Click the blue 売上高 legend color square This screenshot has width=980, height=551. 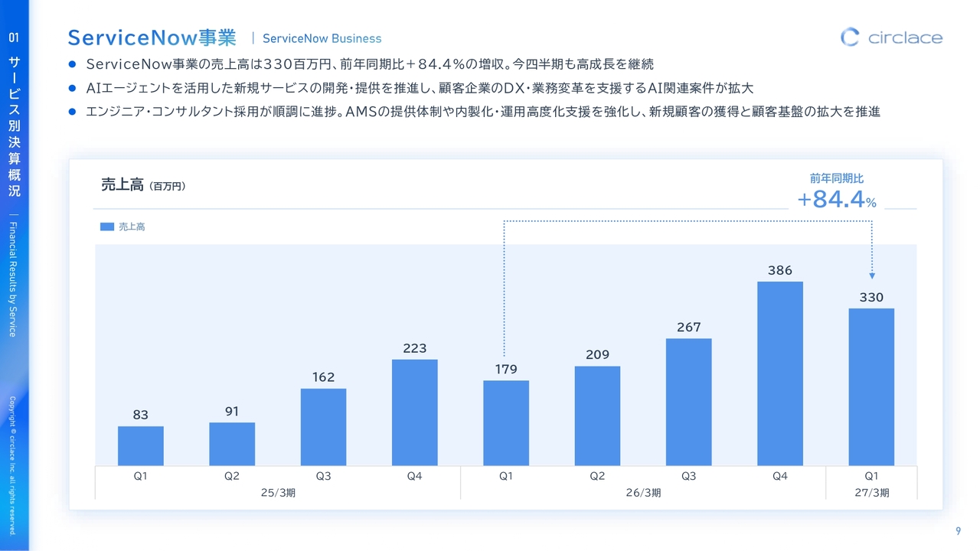tap(107, 227)
